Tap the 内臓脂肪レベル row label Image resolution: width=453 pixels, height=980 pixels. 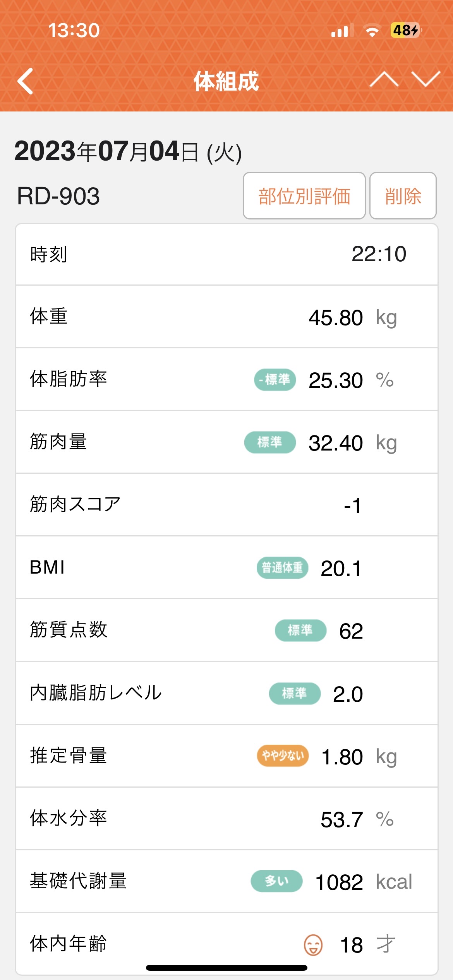pyautogui.click(x=96, y=693)
